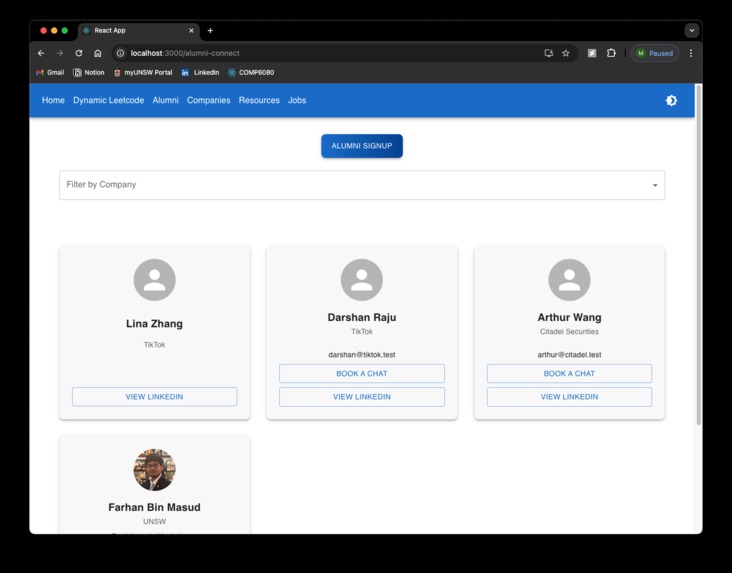The height and width of the screenshot is (573, 732).
Task: Click the page vertical scrollbar
Action: coord(698,255)
